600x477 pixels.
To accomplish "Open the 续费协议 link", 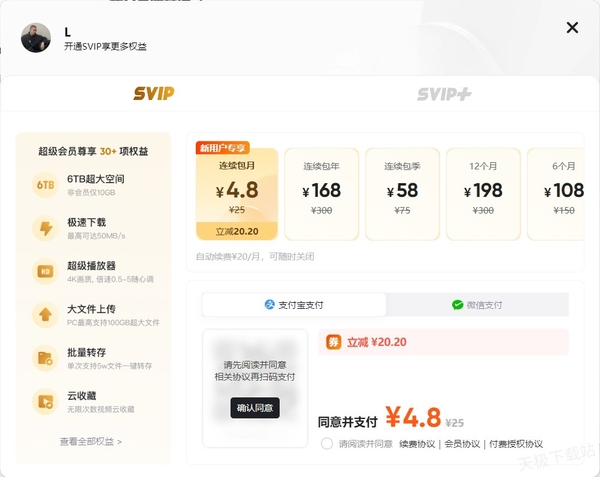I will coord(417,444).
